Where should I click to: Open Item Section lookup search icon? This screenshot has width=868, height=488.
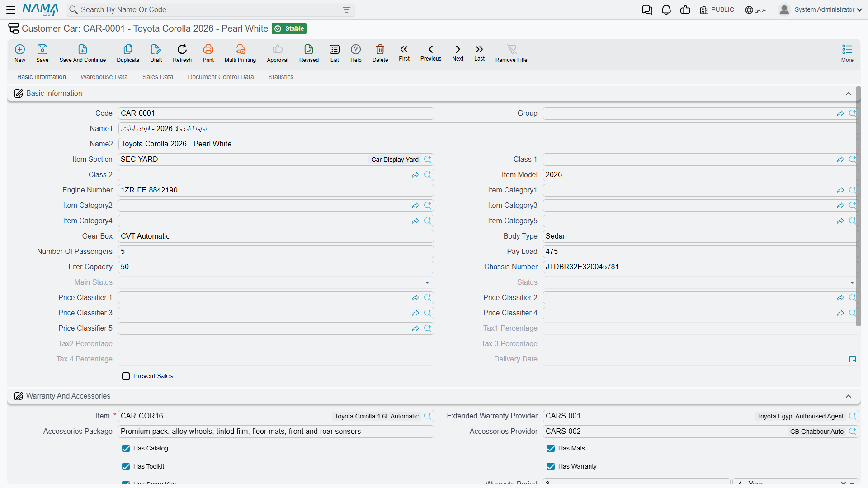(x=428, y=160)
